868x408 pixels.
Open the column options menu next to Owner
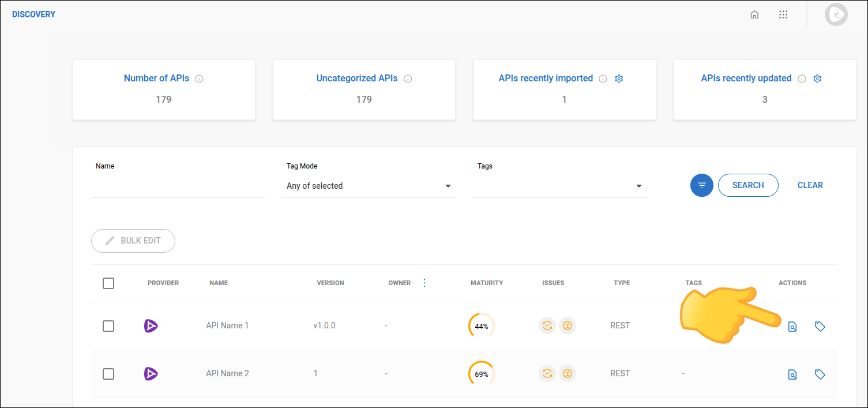click(424, 283)
